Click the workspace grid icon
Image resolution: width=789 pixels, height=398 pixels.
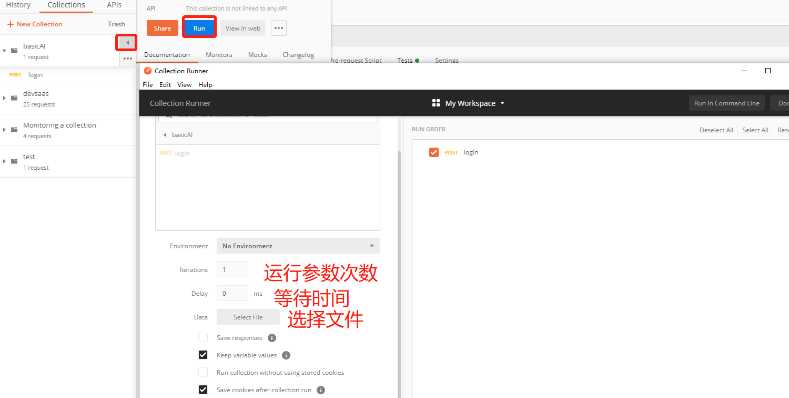click(436, 103)
